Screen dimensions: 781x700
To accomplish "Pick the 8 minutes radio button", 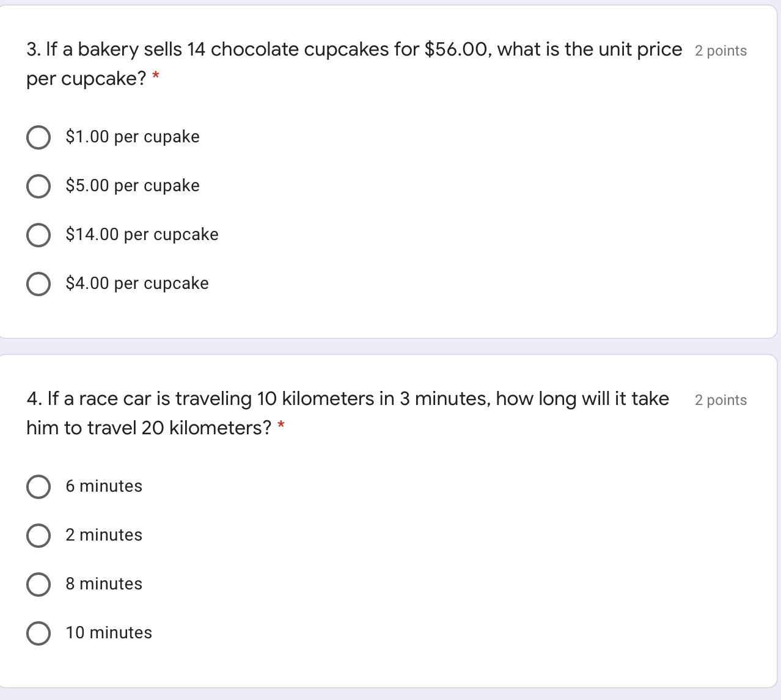I will tap(38, 585).
